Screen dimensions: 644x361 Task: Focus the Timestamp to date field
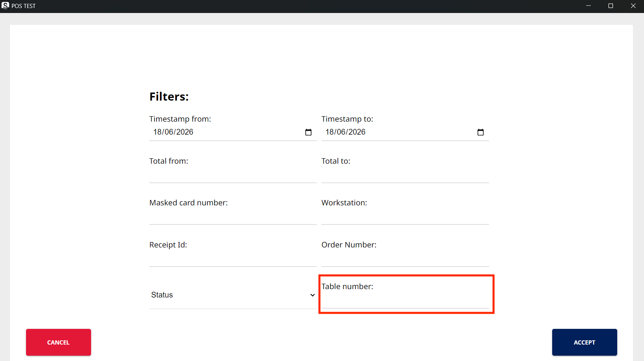point(405,132)
